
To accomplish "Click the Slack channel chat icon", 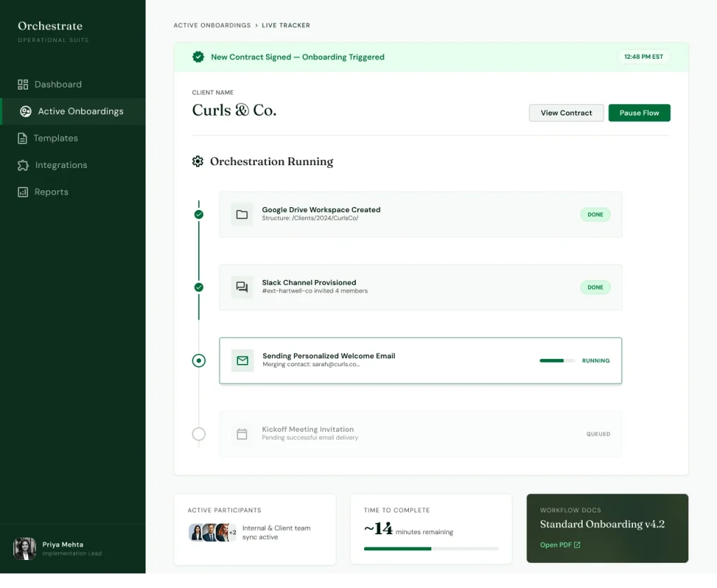I will (x=242, y=287).
